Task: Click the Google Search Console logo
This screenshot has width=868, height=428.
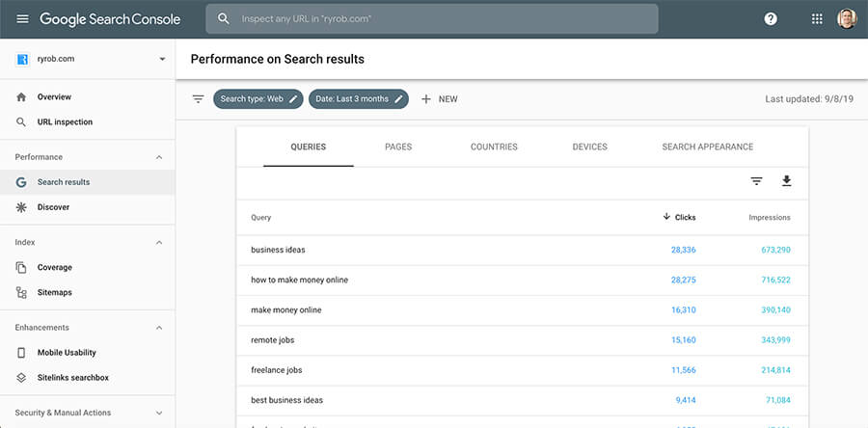Action: (110, 19)
